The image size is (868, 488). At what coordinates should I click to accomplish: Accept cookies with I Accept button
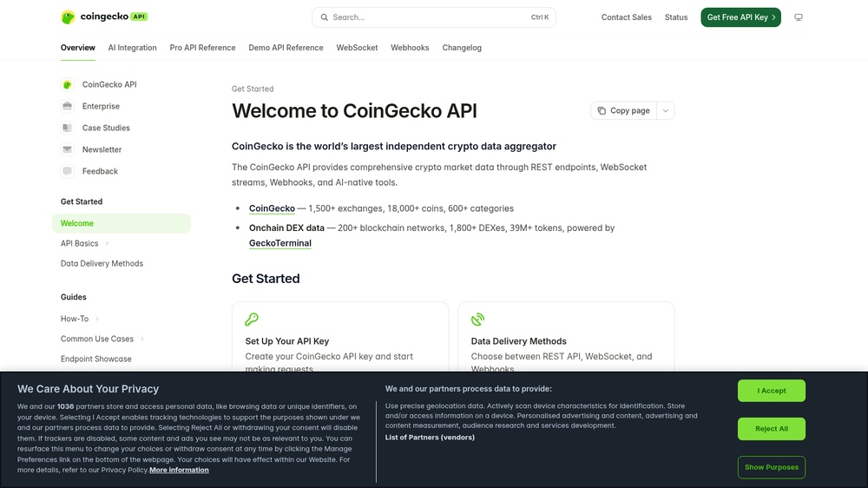coord(771,391)
